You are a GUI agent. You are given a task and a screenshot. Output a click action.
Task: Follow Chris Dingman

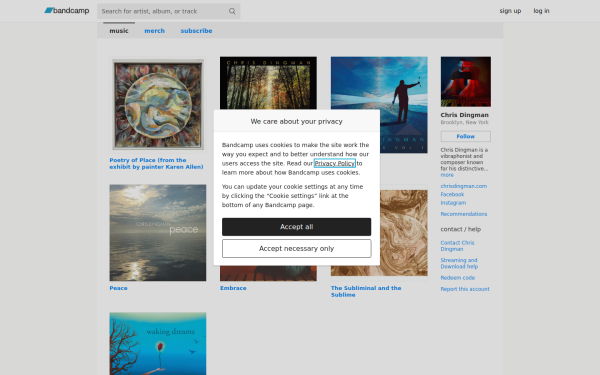466,136
